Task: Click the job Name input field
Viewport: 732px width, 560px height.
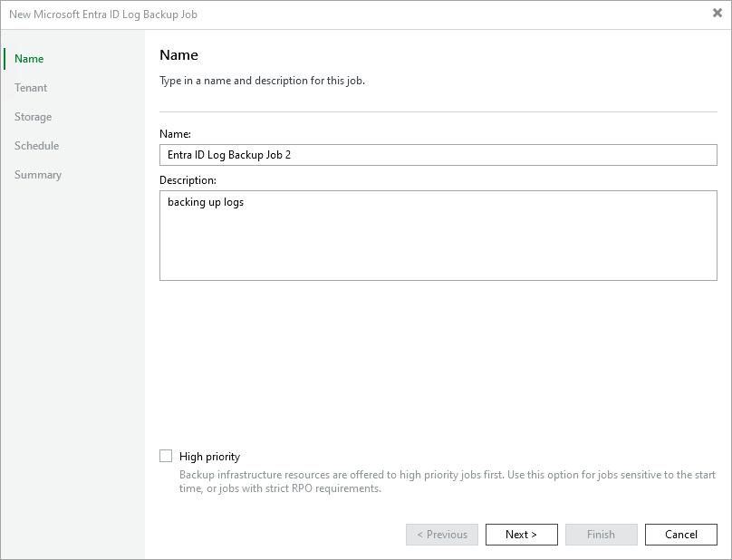Action: (438, 155)
